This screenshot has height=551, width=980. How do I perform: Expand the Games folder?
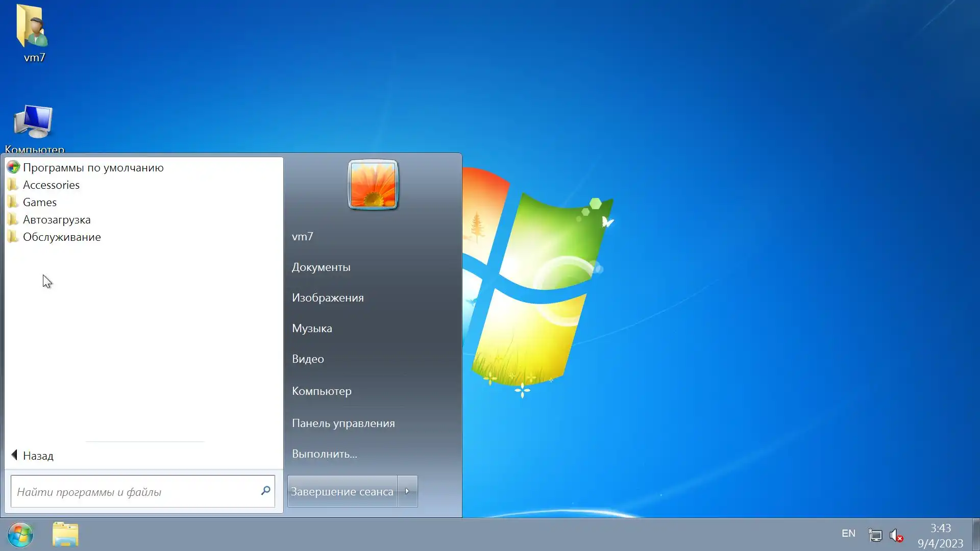[40, 203]
